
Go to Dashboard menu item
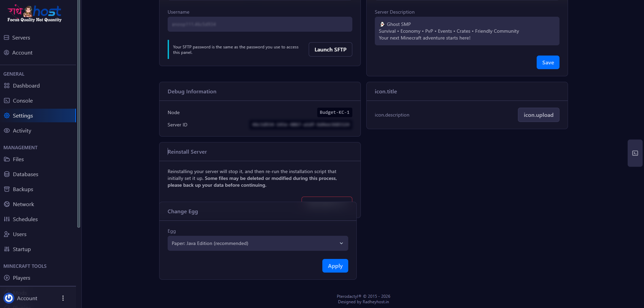(x=26, y=86)
